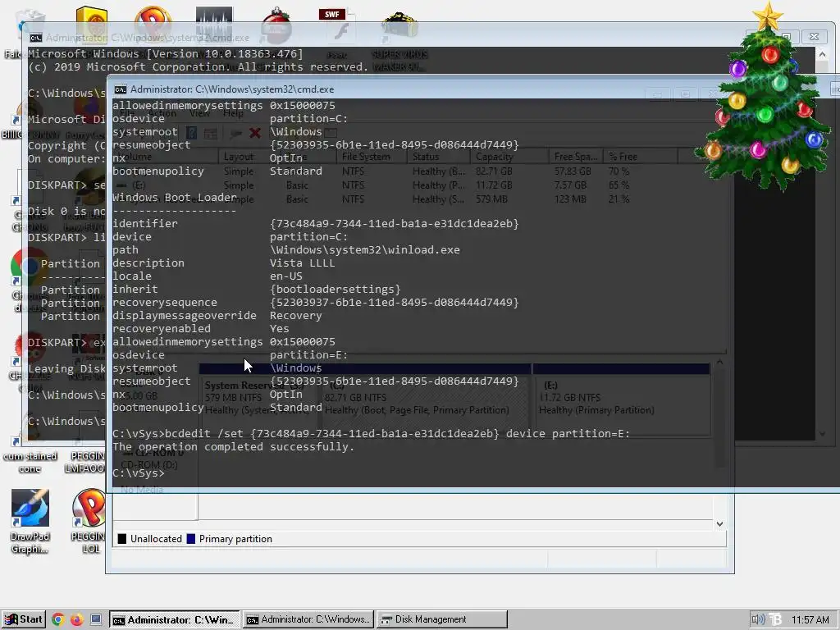840x630 pixels.
Task: Click '(c) 2019 Microsoft Corporation' line in back cmd
Action: point(198,67)
